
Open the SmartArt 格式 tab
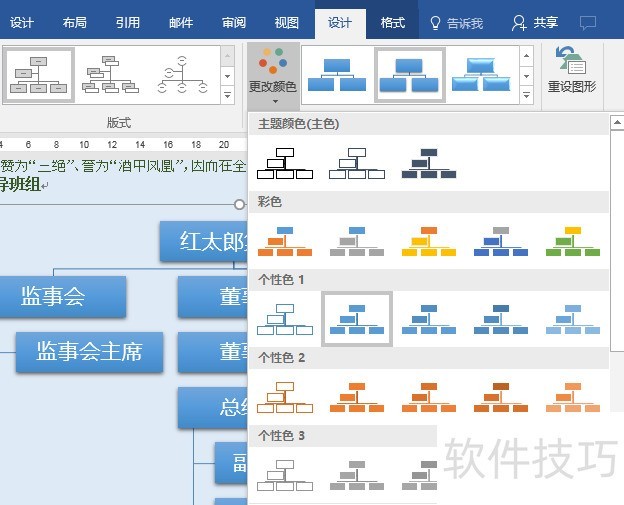click(x=392, y=23)
